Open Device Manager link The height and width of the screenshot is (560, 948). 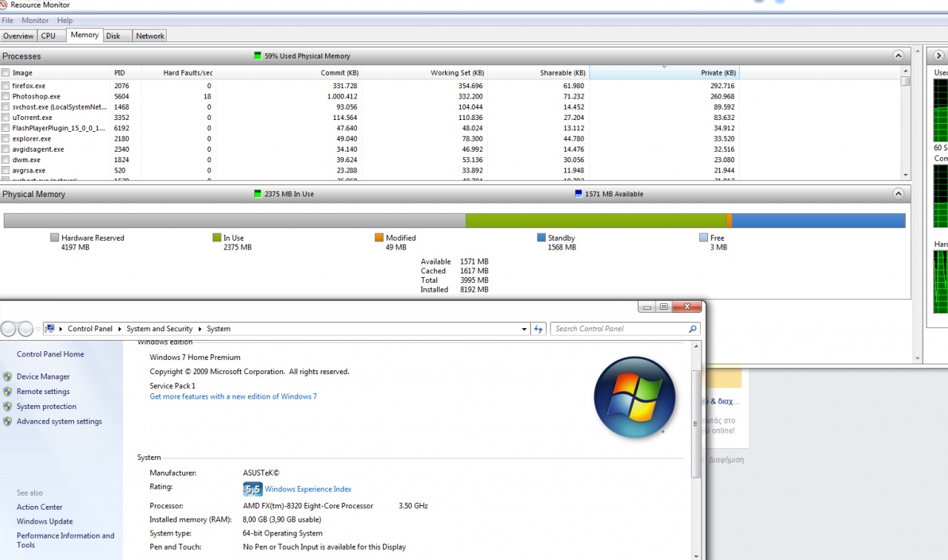(x=43, y=376)
